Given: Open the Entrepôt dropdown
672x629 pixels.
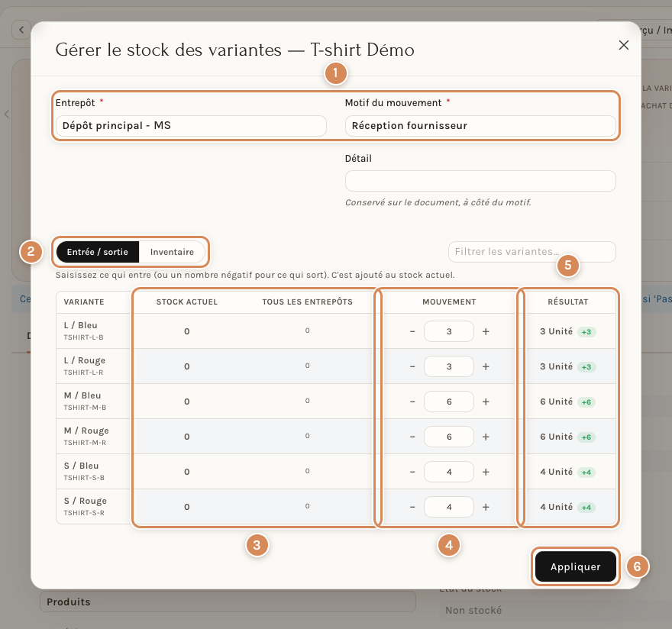Looking at the screenshot, I should (x=191, y=125).
